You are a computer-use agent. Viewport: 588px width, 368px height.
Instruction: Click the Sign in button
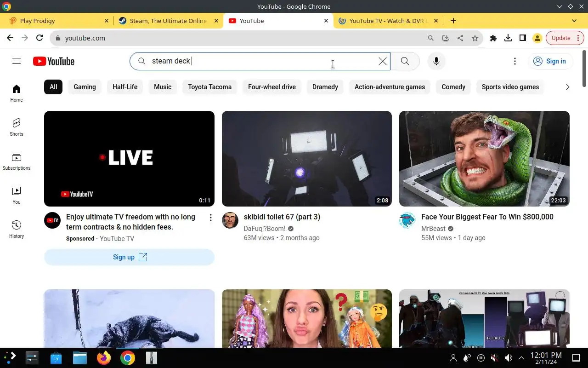[550, 61]
